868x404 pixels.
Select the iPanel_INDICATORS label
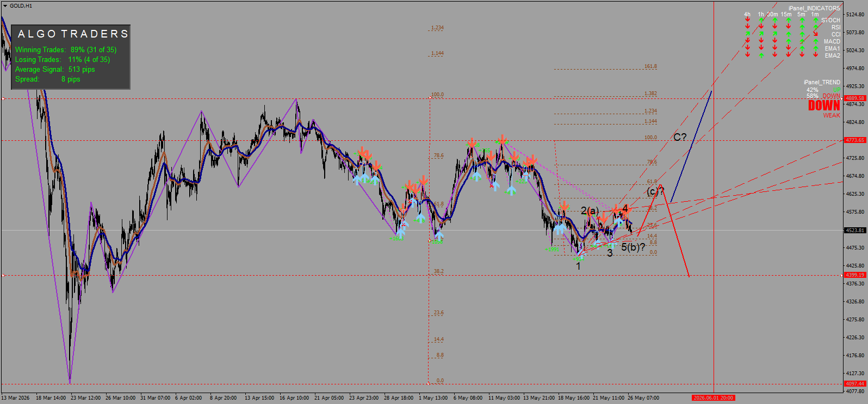click(814, 8)
